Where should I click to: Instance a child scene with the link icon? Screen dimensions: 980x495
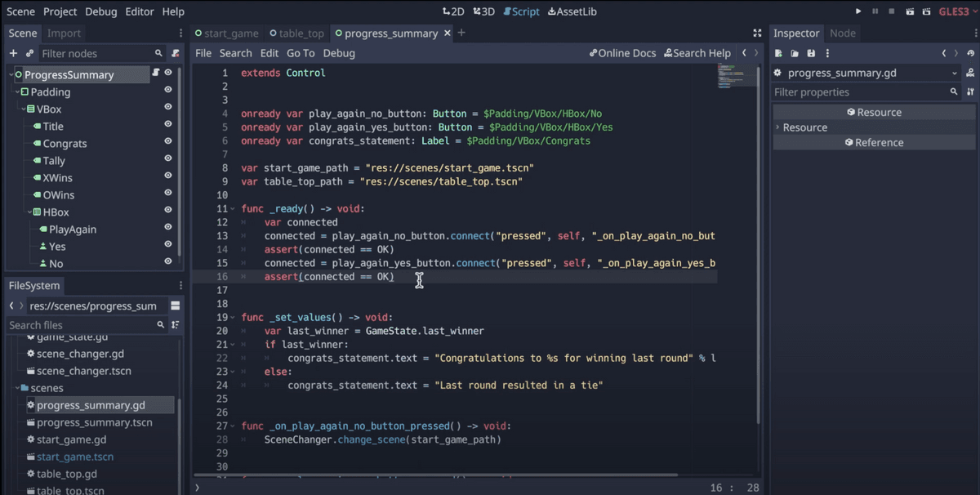[29, 53]
